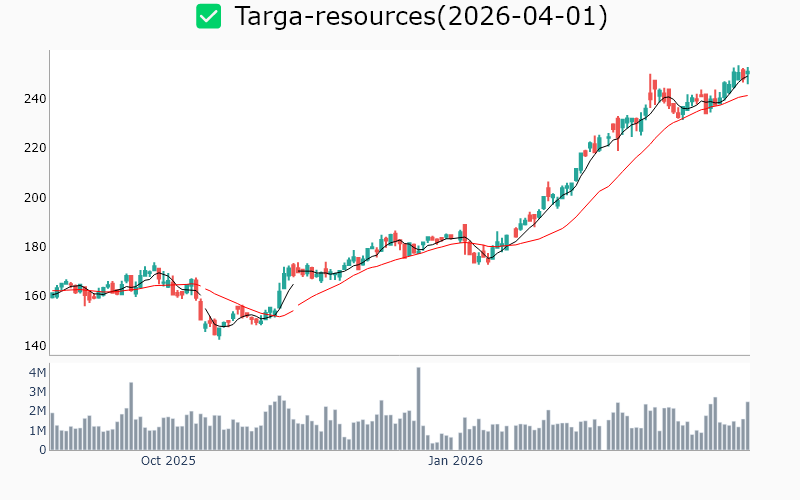This screenshot has height=500, width=800.
Task: Click the 240 price axis label
Action: (x=35, y=99)
